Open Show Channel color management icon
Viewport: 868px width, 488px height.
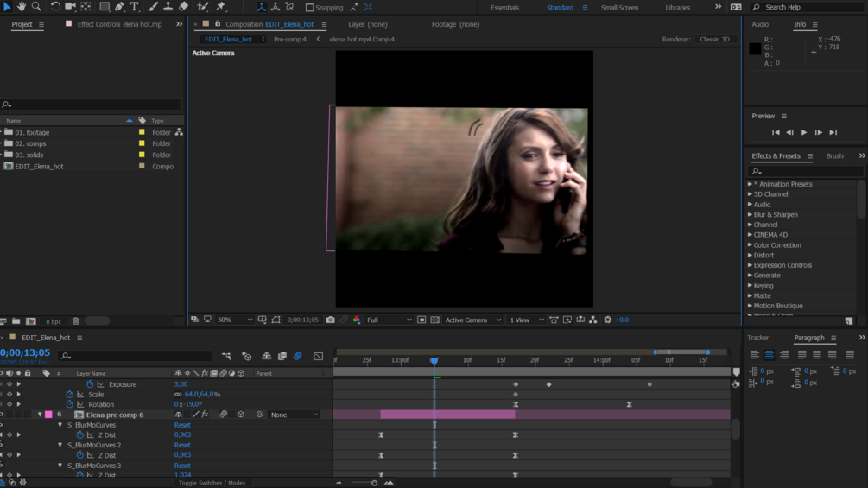pyautogui.click(x=357, y=320)
